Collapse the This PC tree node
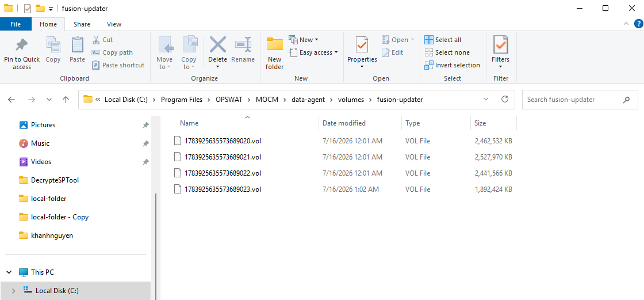This screenshot has height=300, width=644. [x=9, y=272]
